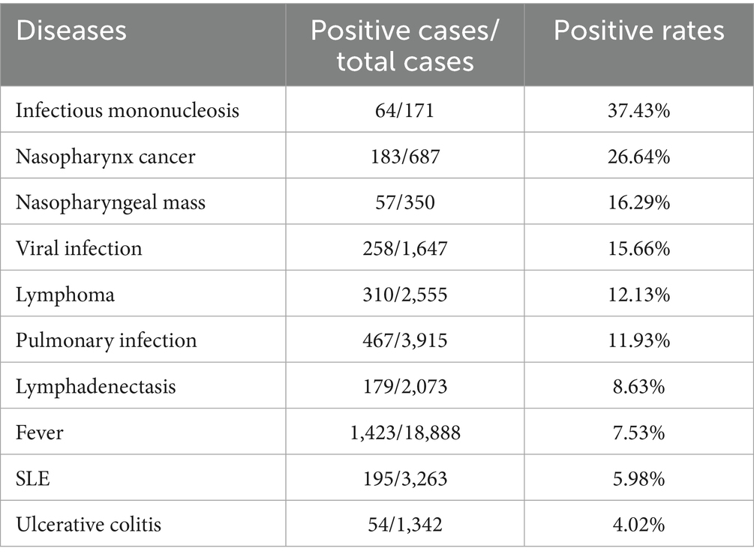Screen dimensions: 754x560
Task: Click the Pulmonary infection cell
Action: tap(106, 340)
